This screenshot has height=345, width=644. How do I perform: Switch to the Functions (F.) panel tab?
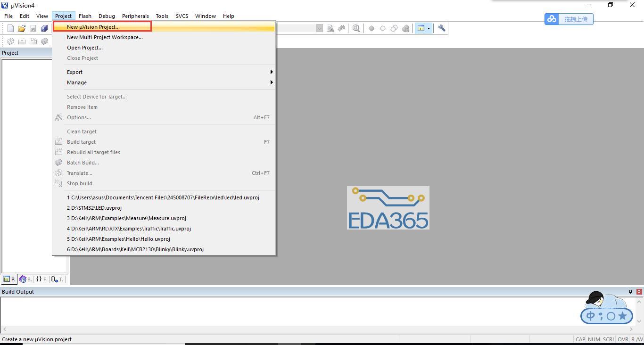click(41, 279)
